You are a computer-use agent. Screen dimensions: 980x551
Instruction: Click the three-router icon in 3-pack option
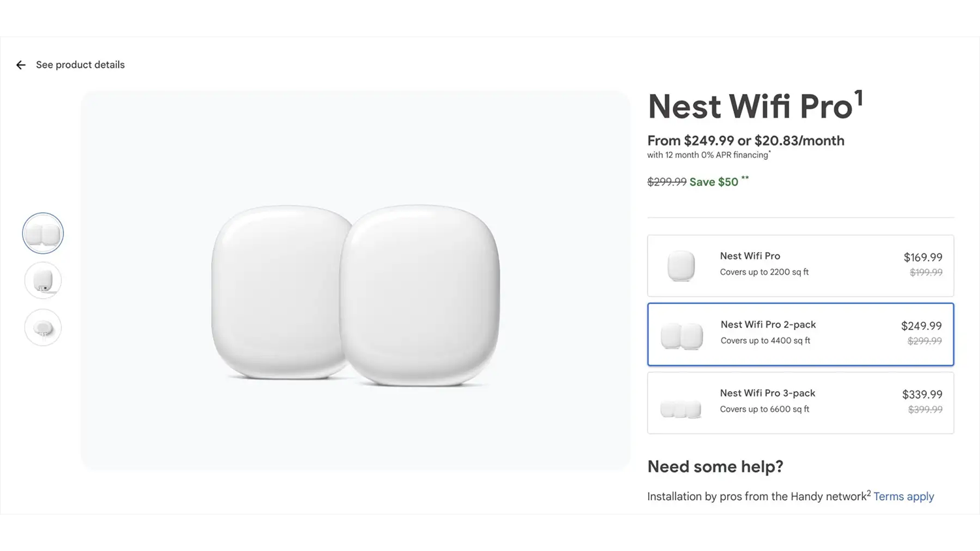(x=681, y=409)
